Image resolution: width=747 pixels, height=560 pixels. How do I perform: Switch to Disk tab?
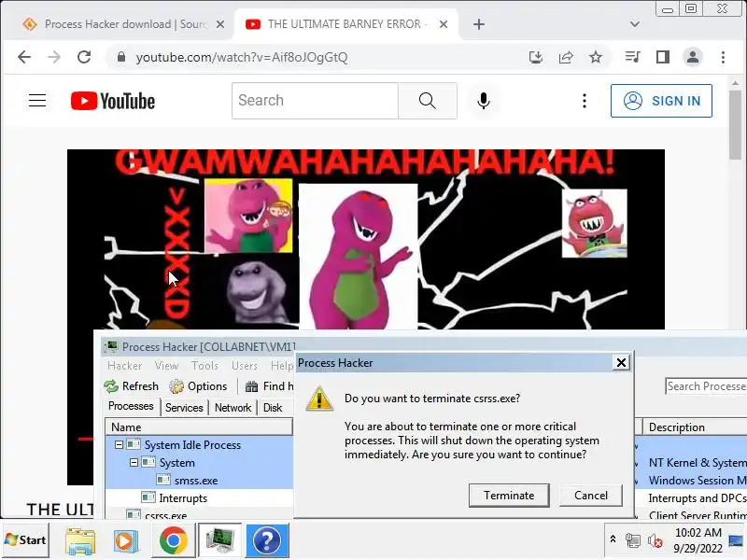[x=273, y=408]
